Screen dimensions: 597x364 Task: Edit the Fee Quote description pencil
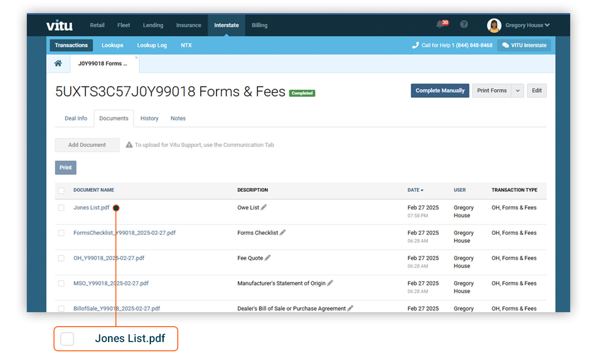coord(267,258)
